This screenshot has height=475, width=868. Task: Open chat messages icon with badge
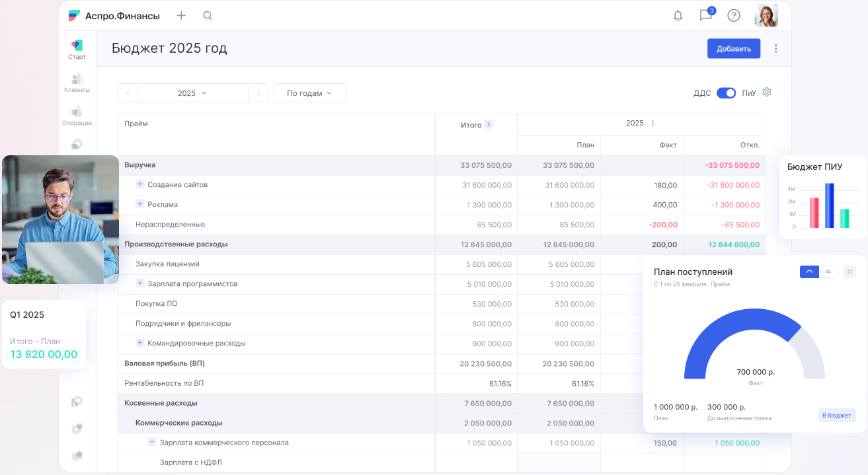point(705,16)
